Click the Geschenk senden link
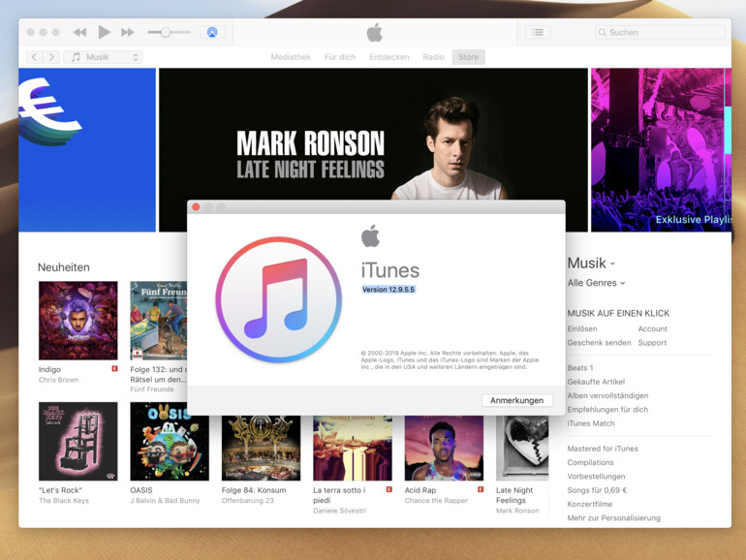This screenshot has height=560, width=746. [x=599, y=343]
